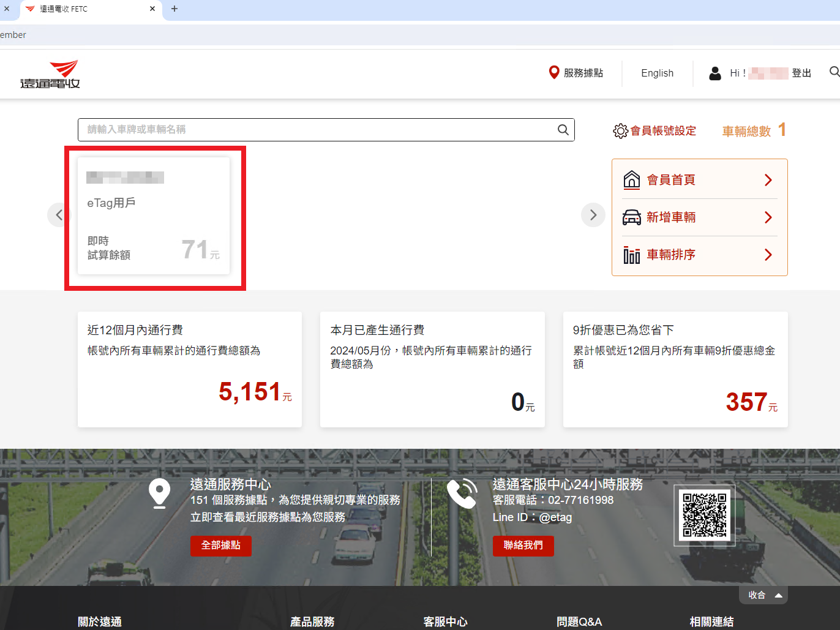Image resolution: width=840 pixels, height=630 pixels.
Task: Open a new browser tab
Action: [174, 9]
